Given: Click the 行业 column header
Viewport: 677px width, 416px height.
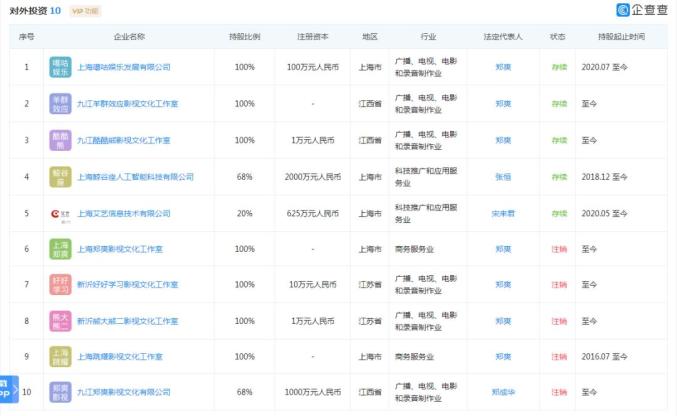Looking at the screenshot, I should [428, 37].
